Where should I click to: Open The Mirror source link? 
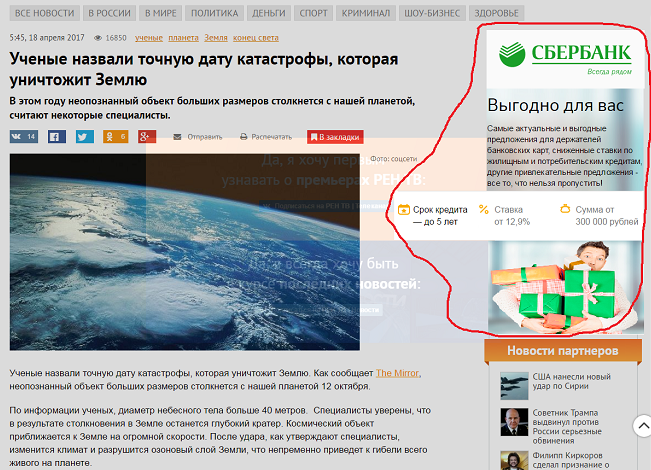(397, 373)
